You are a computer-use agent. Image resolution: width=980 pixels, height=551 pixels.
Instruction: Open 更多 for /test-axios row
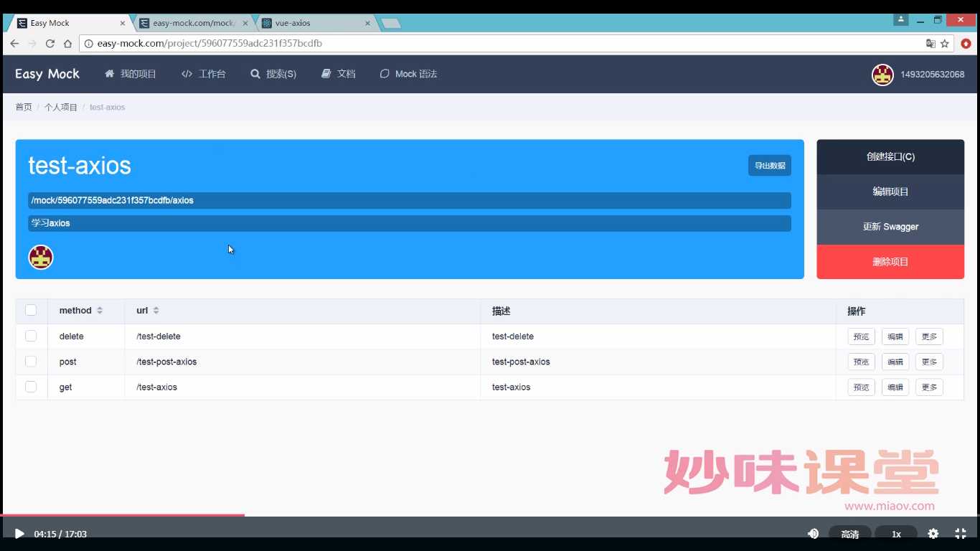(929, 387)
